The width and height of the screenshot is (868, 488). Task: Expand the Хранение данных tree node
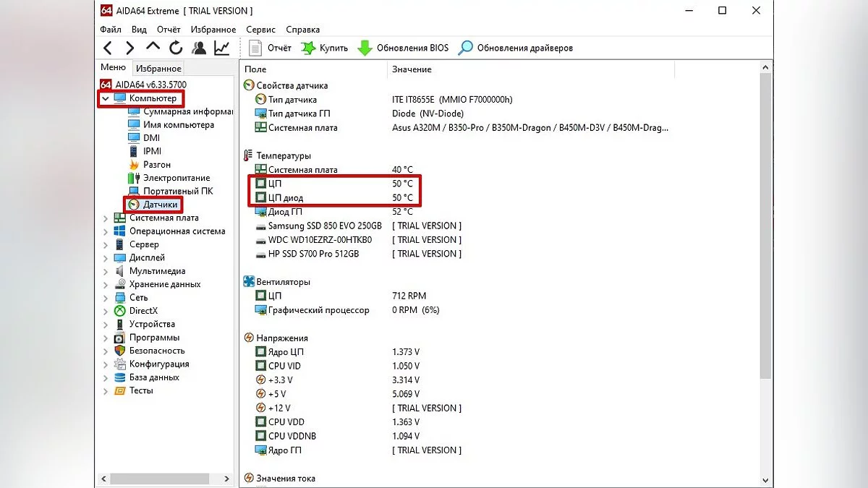tap(106, 285)
